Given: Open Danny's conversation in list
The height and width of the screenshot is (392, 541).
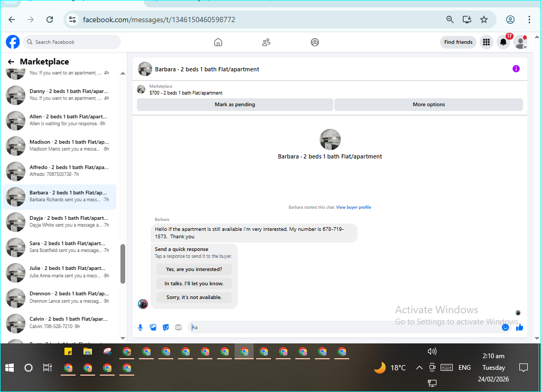Looking at the screenshot, I should pyautogui.click(x=59, y=95).
